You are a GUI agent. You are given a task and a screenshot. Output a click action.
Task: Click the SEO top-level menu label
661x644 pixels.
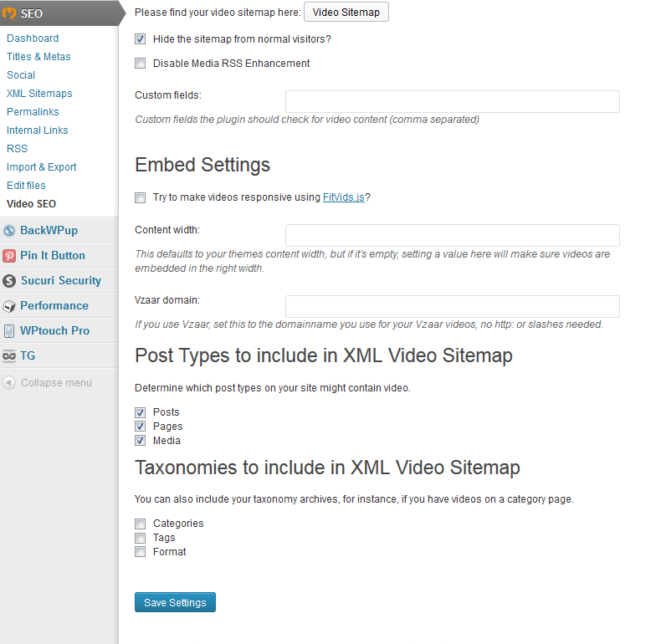[x=32, y=13]
